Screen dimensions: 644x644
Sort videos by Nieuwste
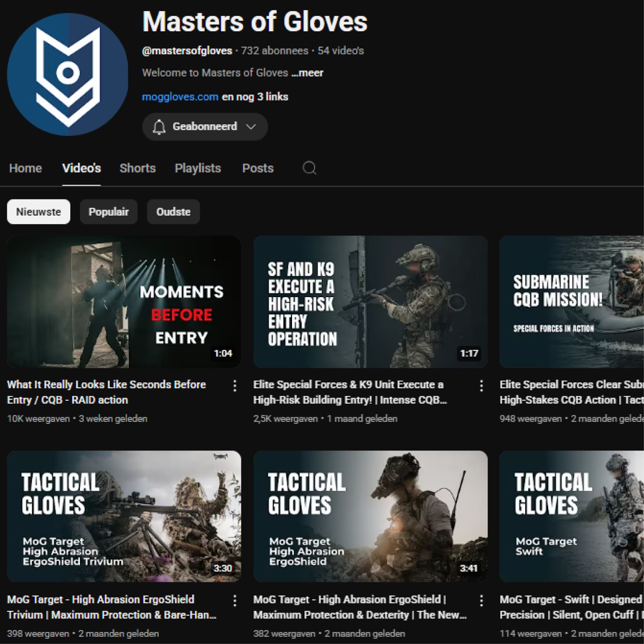point(39,212)
